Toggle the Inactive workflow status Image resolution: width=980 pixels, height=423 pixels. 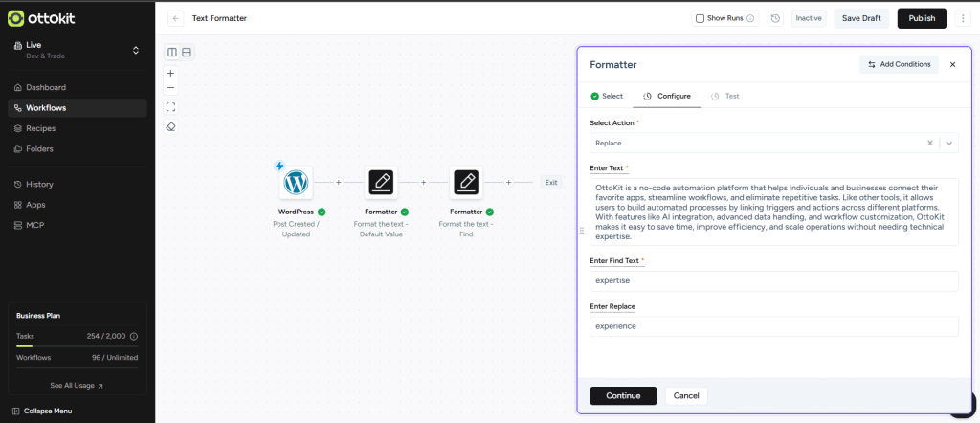point(809,18)
